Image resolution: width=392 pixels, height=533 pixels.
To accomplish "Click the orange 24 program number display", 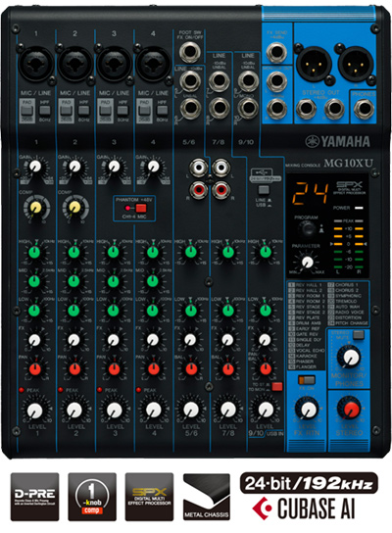I will [310, 194].
